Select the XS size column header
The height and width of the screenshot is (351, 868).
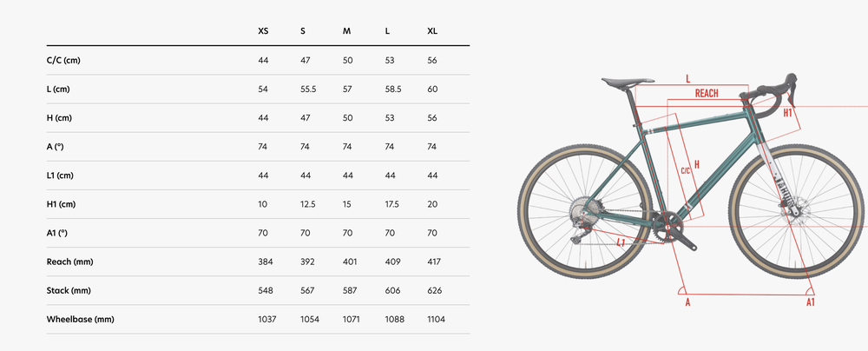click(x=263, y=31)
